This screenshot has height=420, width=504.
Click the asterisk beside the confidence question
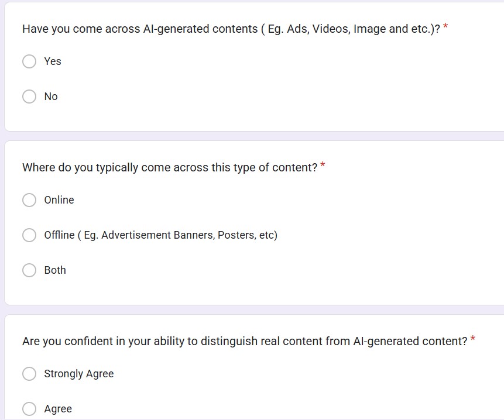[472, 339]
